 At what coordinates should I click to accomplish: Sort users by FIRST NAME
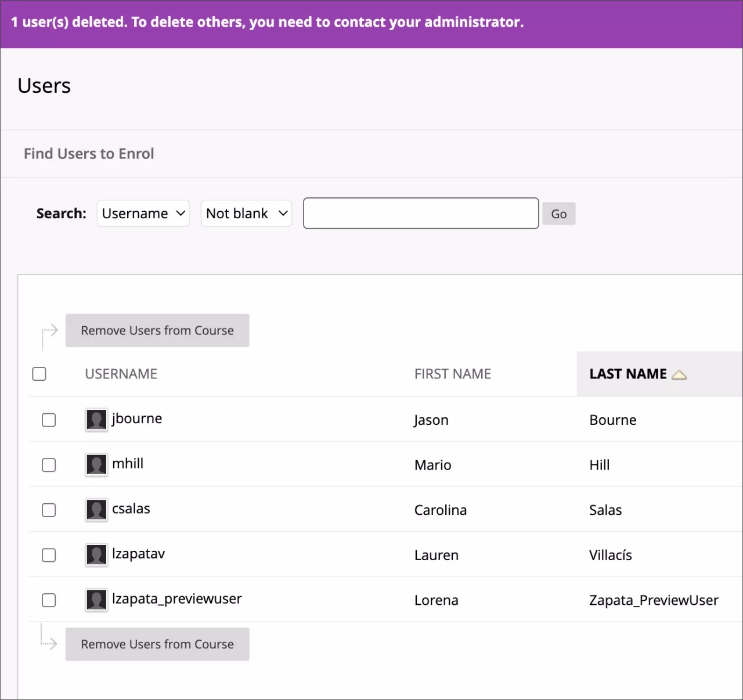tap(453, 374)
